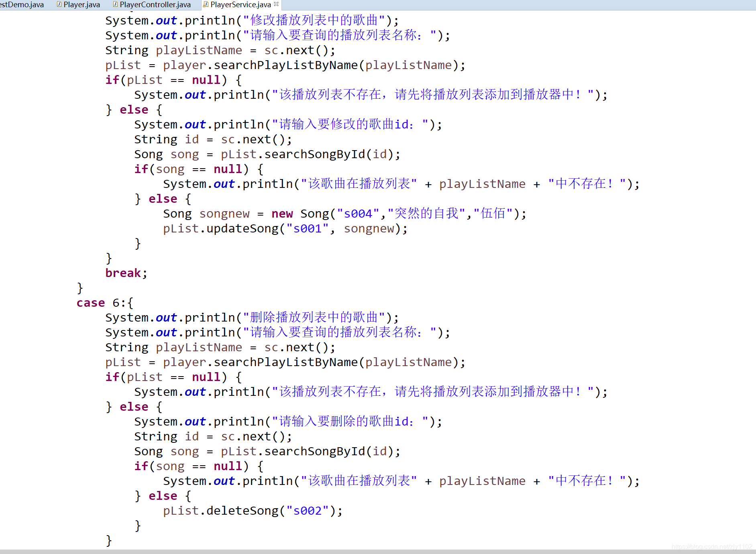Click the println "请输入要删除的歌曲id：" line
The image size is (756, 554).
[x=288, y=422]
